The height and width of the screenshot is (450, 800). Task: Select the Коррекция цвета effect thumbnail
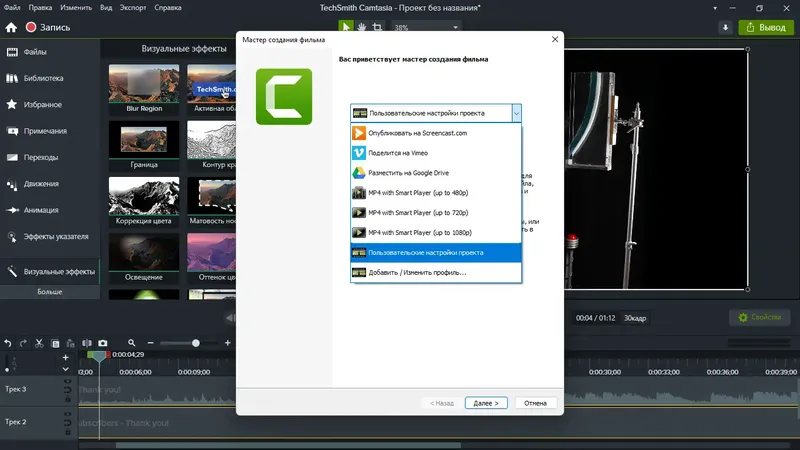(x=144, y=201)
